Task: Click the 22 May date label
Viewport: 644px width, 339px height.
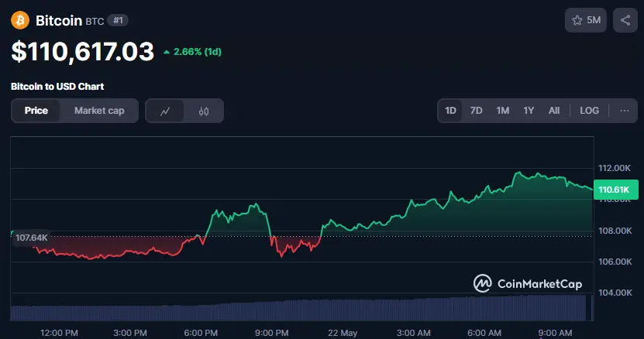Action: pos(343,333)
